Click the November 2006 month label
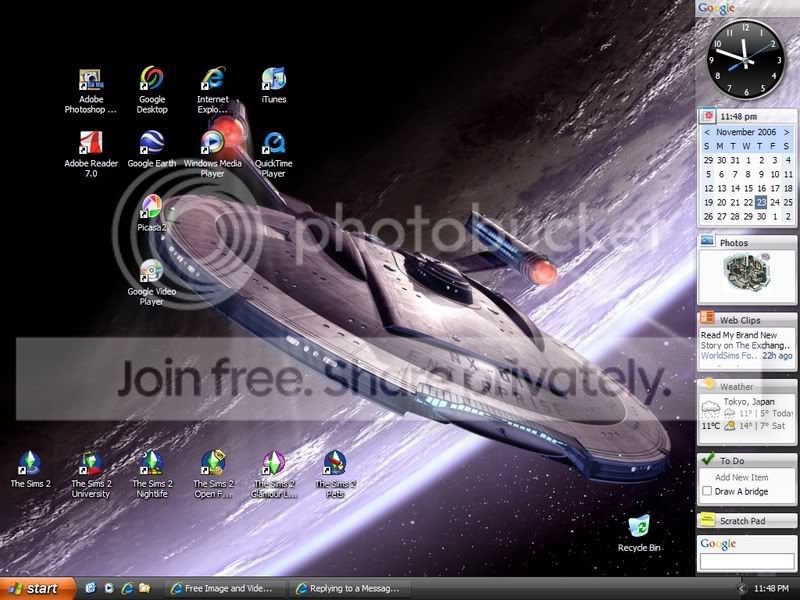Screen dimensions: 800x600 click(746, 132)
